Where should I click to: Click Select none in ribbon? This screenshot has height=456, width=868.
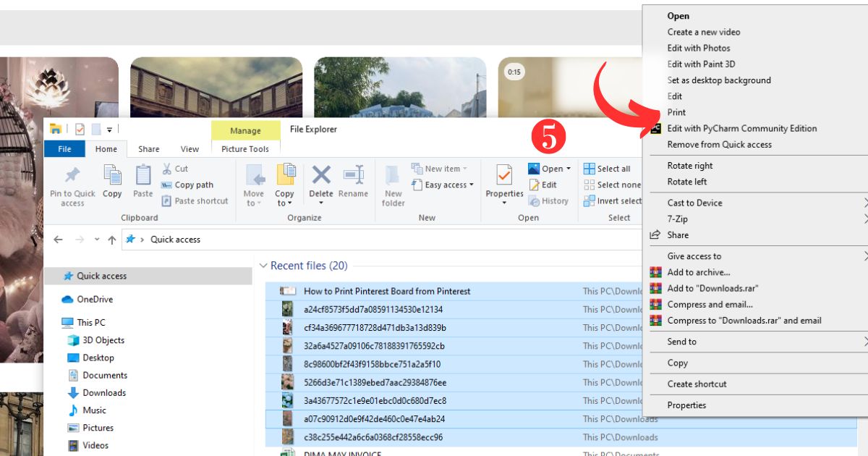pyautogui.click(x=612, y=185)
